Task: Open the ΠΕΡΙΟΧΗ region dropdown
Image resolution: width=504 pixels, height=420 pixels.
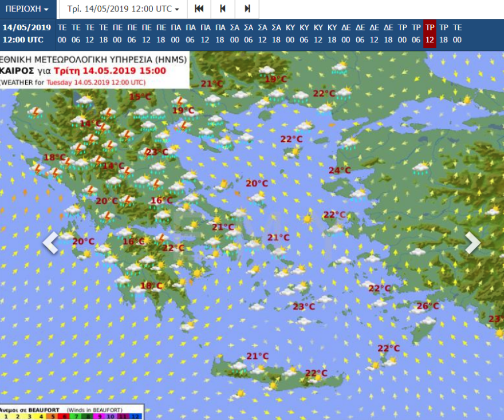Action: (x=27, y=9)
